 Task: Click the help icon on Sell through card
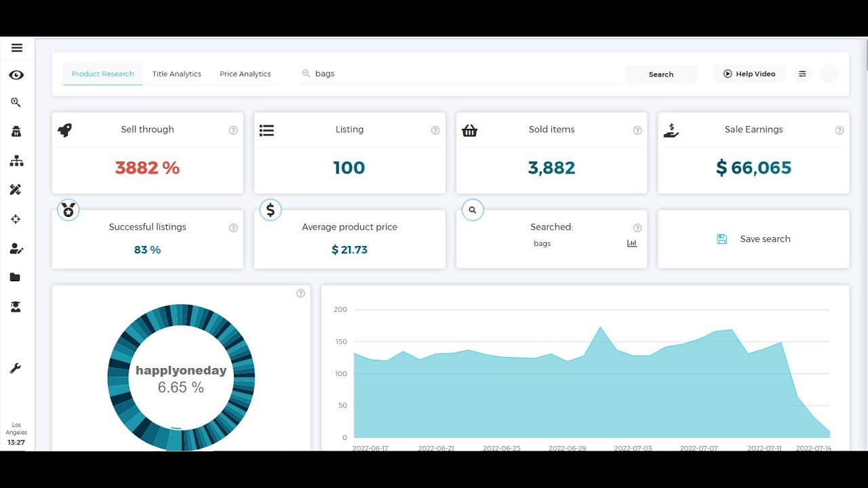tap(233, 130)
